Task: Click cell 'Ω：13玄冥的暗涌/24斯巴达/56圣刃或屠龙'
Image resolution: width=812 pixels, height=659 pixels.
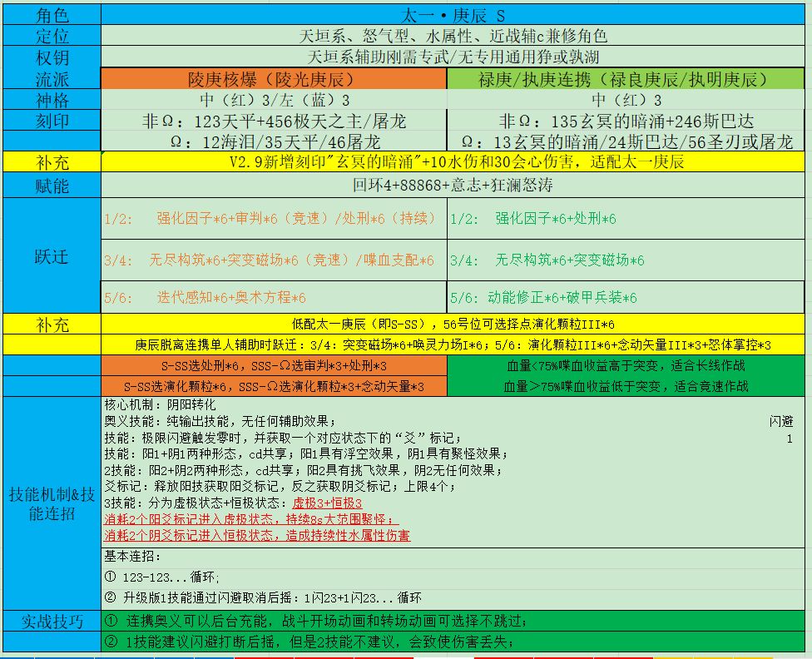Action: (x=626, y=141)
